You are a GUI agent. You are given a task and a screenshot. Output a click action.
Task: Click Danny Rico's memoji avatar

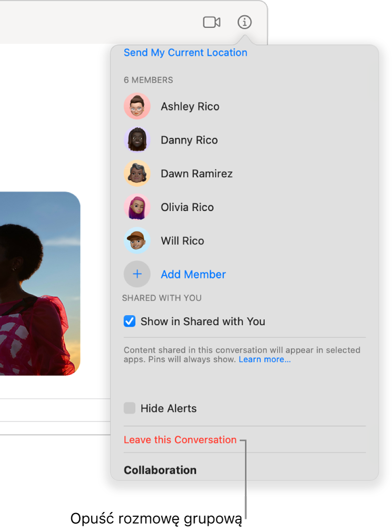coord(137,140)
